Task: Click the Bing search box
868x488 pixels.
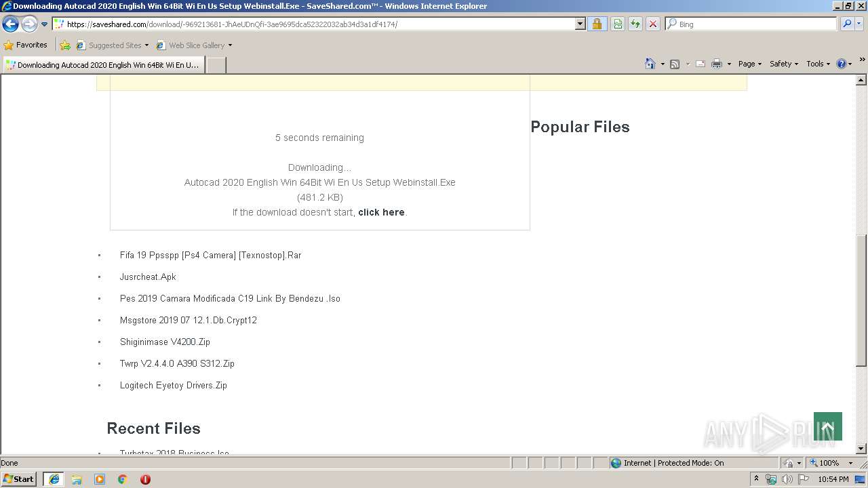Action: [x=751, y=24]
